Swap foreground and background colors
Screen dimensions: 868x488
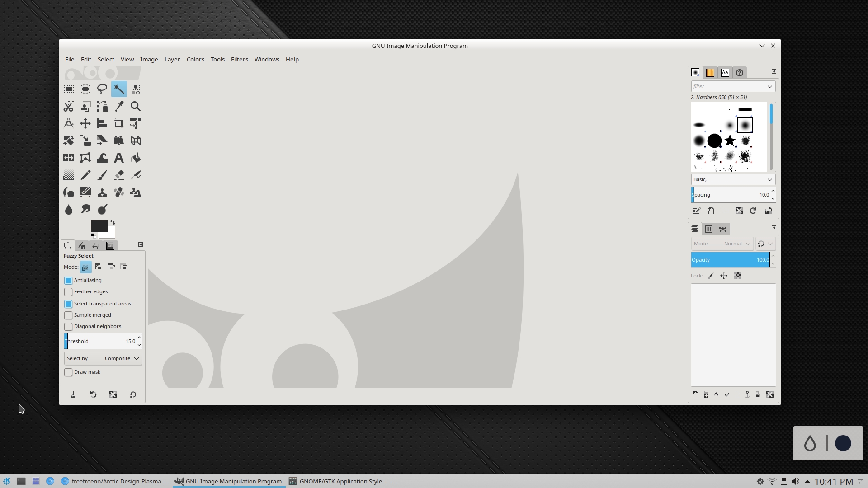point(113,222)
